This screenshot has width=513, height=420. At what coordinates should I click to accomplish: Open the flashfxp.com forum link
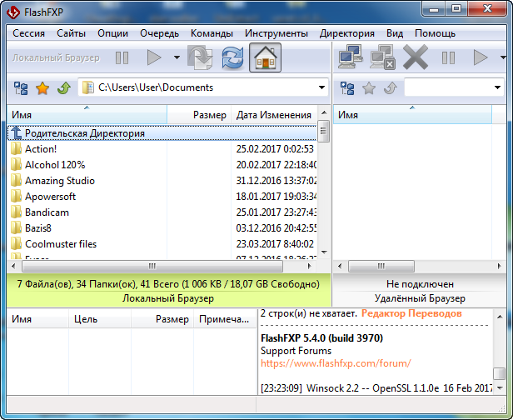336,363
